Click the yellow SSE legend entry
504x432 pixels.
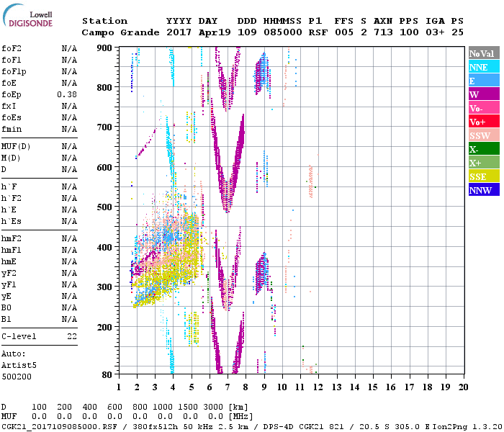(x=482, y=177)
